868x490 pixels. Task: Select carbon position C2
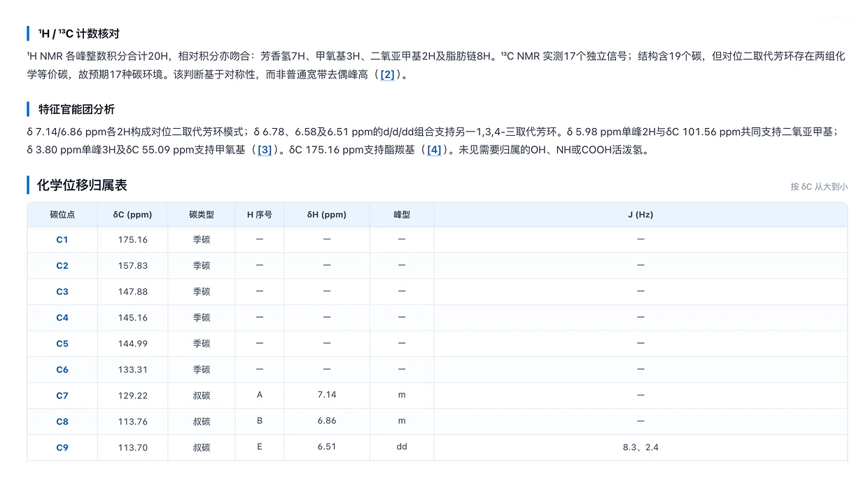(x=62, y=265)
